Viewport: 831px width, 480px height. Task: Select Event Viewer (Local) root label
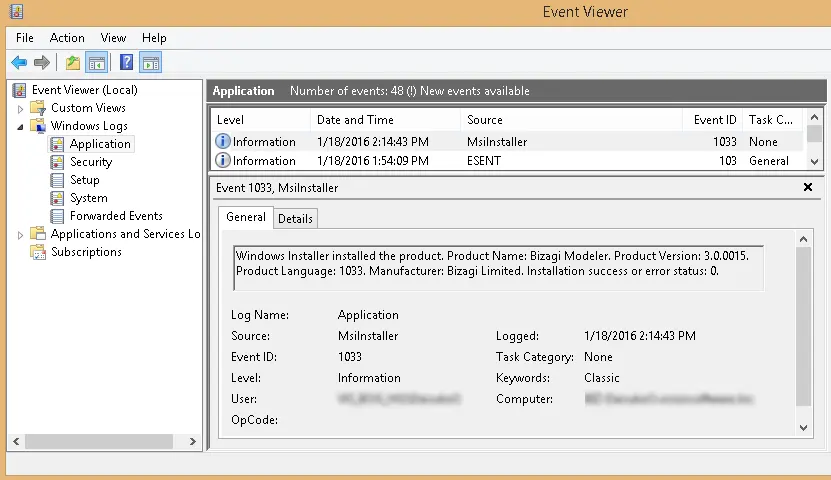click(x=85, y=90)
